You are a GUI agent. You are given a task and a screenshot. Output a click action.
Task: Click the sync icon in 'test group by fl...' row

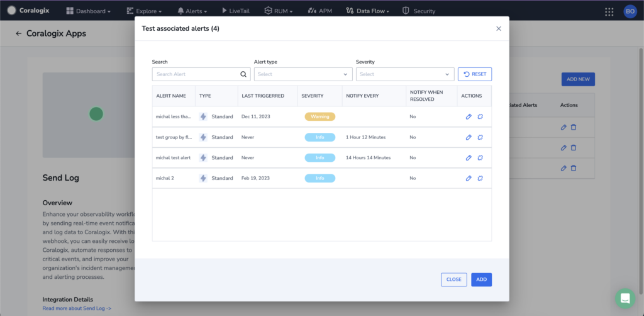pyautogui.click(x=480, y=137)
